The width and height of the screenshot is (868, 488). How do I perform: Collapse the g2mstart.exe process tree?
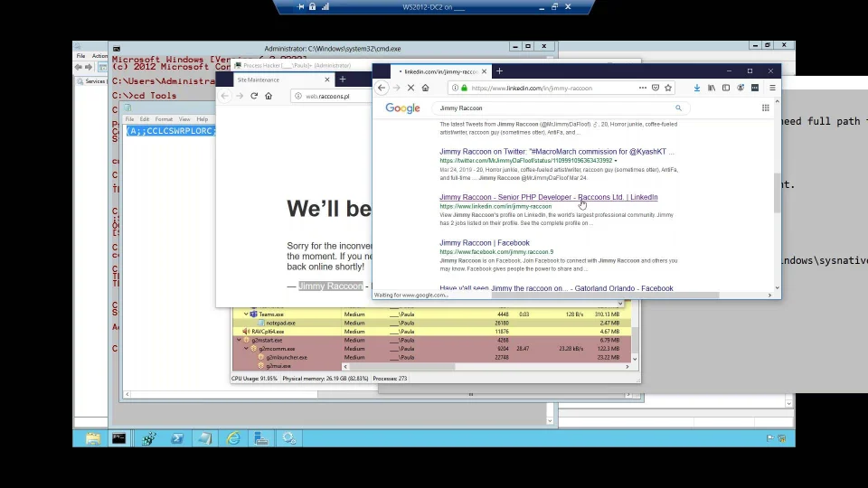coord(239,341)
